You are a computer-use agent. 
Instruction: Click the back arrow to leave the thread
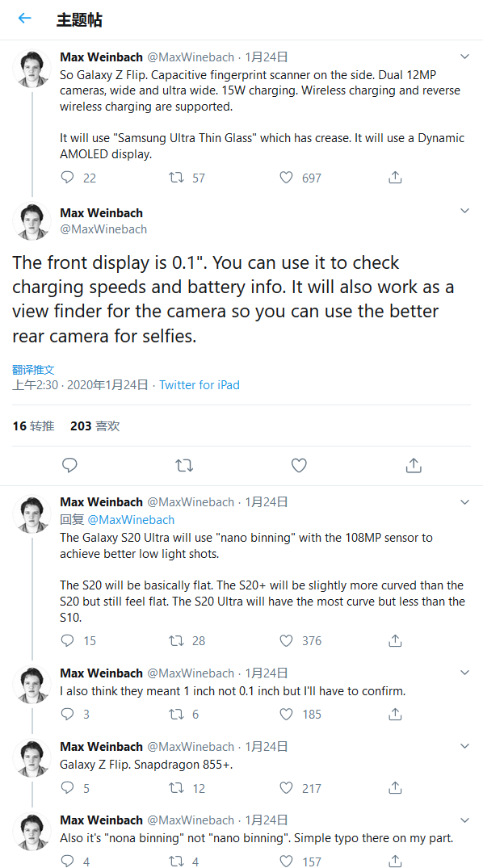pos(24,18)
